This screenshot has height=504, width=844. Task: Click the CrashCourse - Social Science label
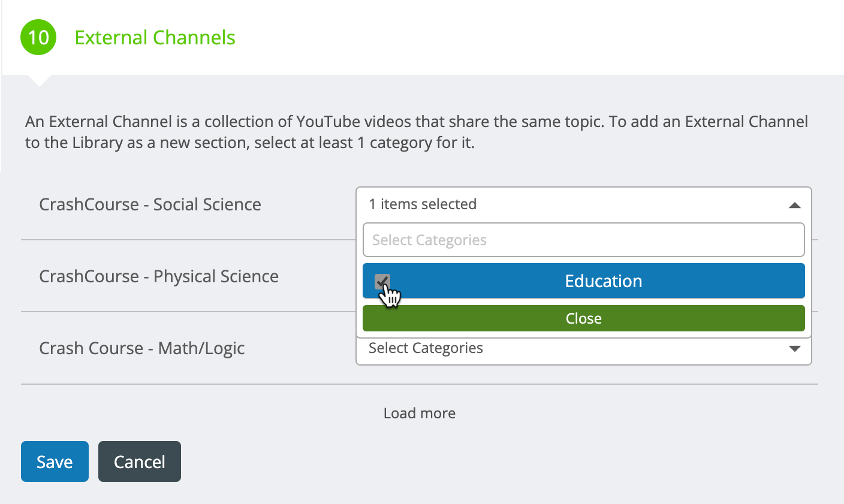(x=150, y=204)
